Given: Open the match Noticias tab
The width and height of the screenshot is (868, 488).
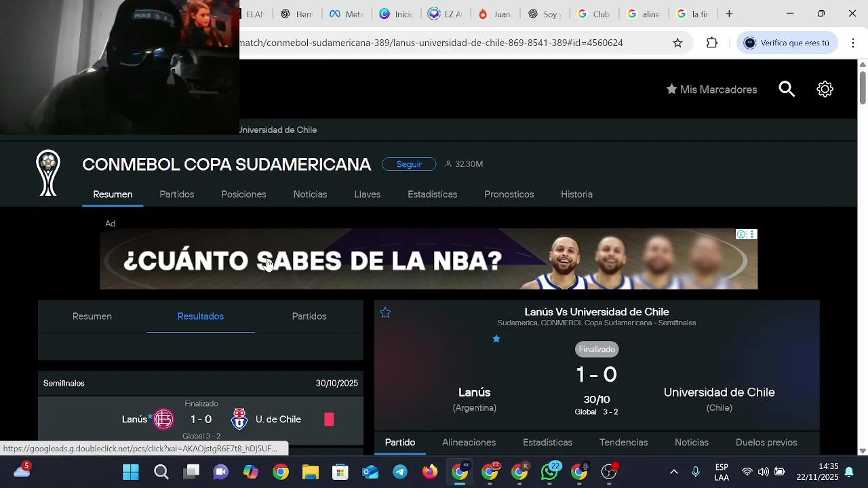Looking at the screenshot, I should (692, 443).
